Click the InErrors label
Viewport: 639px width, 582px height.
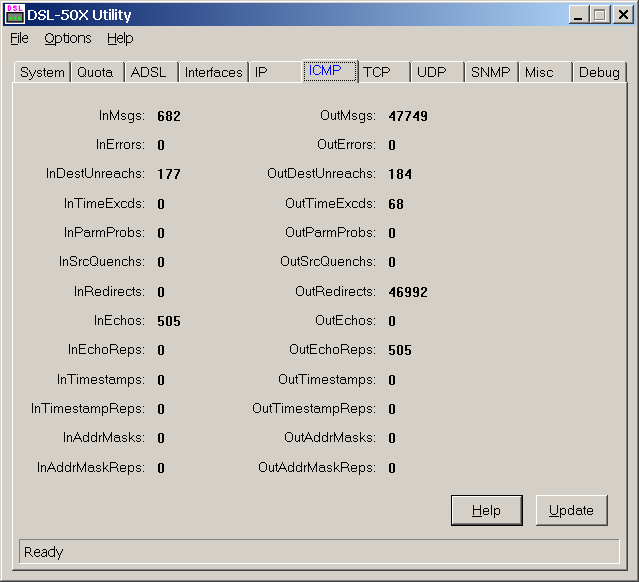(x=120, y=144)
